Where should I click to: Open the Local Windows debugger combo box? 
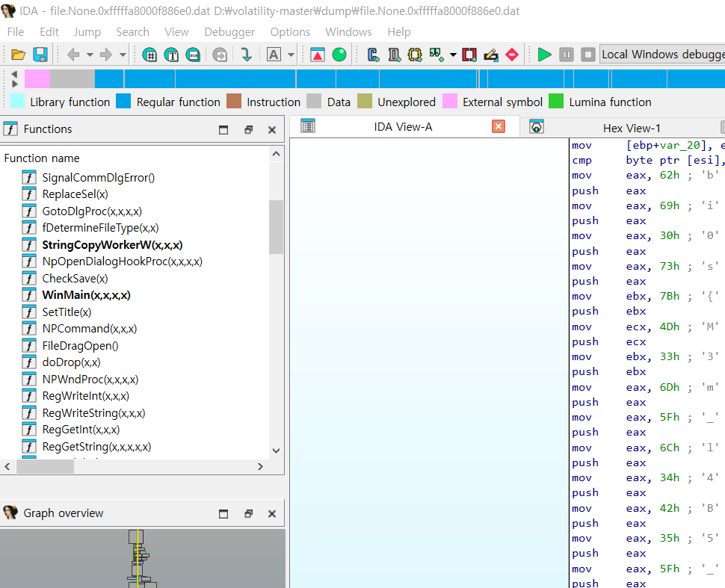pyautogui.click(x=662, y=55)
